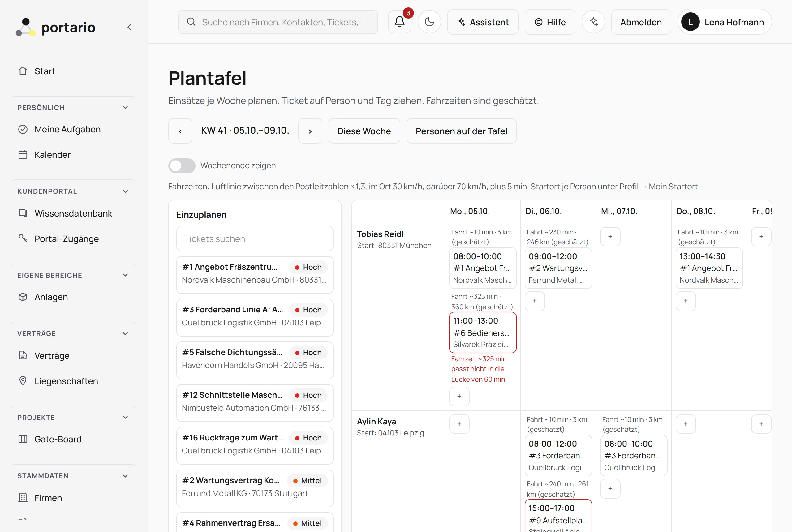Add entry below Tobias Reidl's Monday warning
The image size is (792, 532).
point(459,396)
